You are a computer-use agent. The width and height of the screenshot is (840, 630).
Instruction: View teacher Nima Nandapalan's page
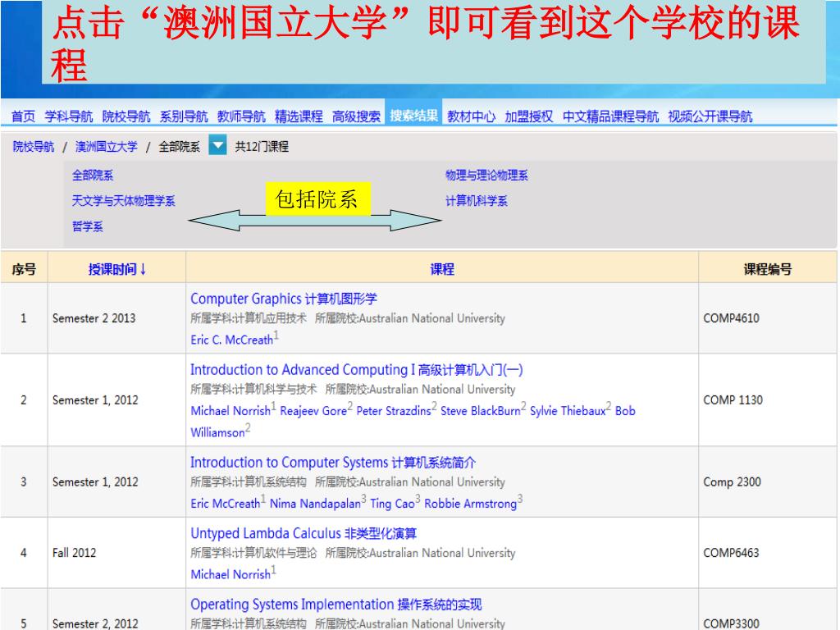[316, 504]
